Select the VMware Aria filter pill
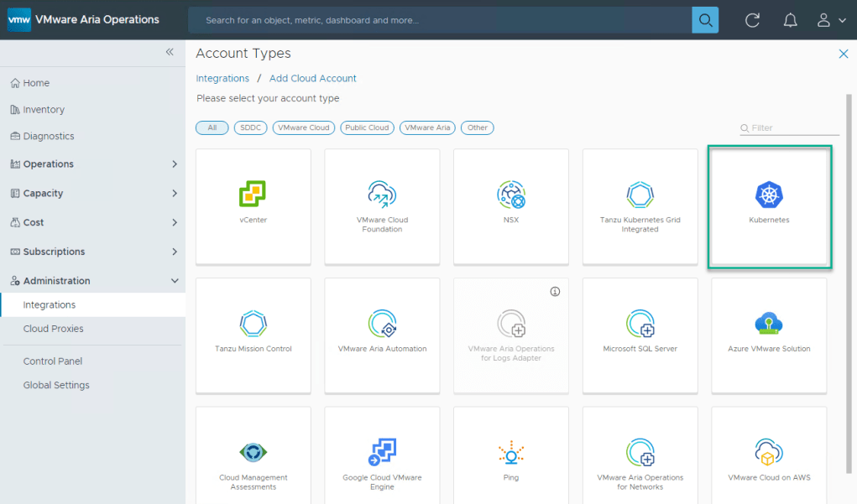 coord(428,128)
